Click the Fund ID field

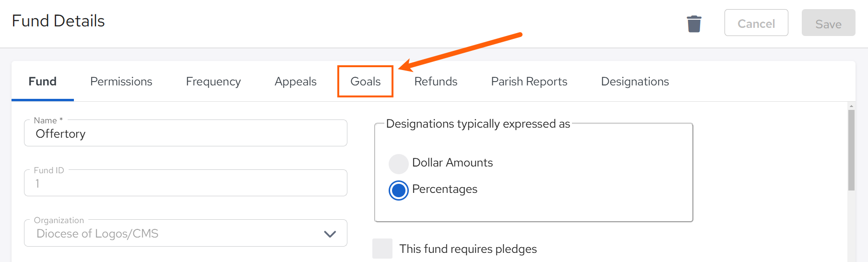pyautogui.click(x=185, y=184)
